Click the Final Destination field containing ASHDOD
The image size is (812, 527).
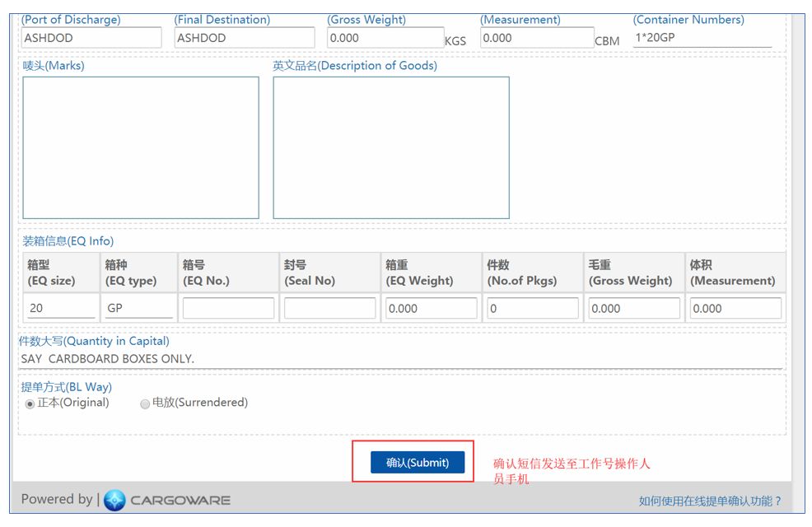[x=245, y=38]
